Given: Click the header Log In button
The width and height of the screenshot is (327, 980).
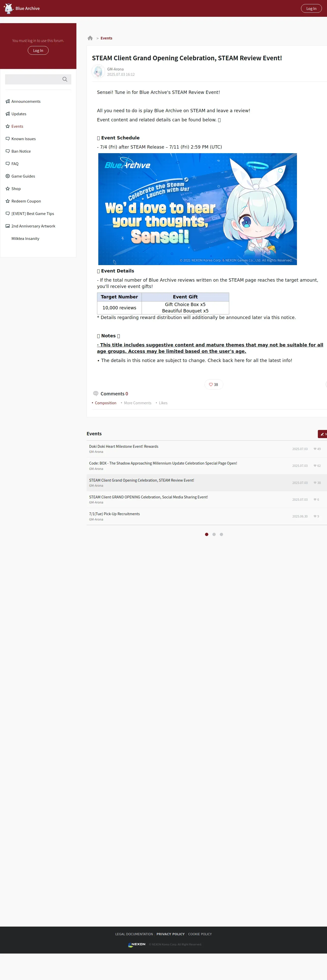Looking at the screenshot, I should pos(311,8).
